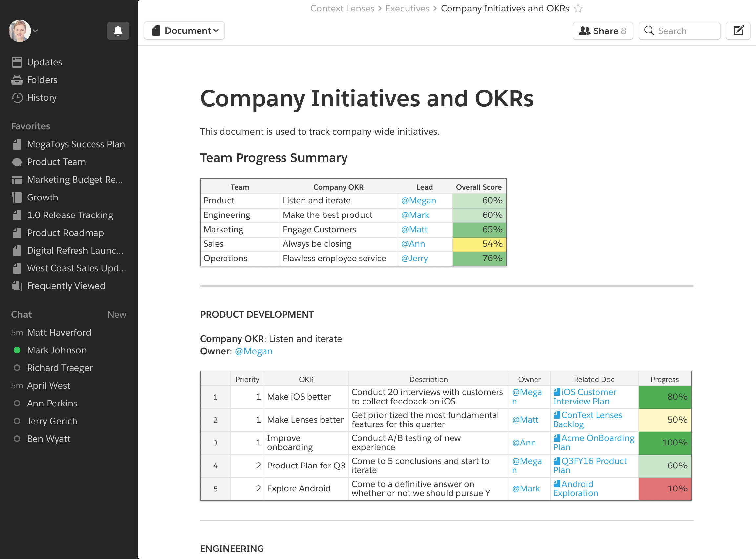756x559 pixels.
Task: Open Folders from sidebar
Action: [x=42, y=80]
